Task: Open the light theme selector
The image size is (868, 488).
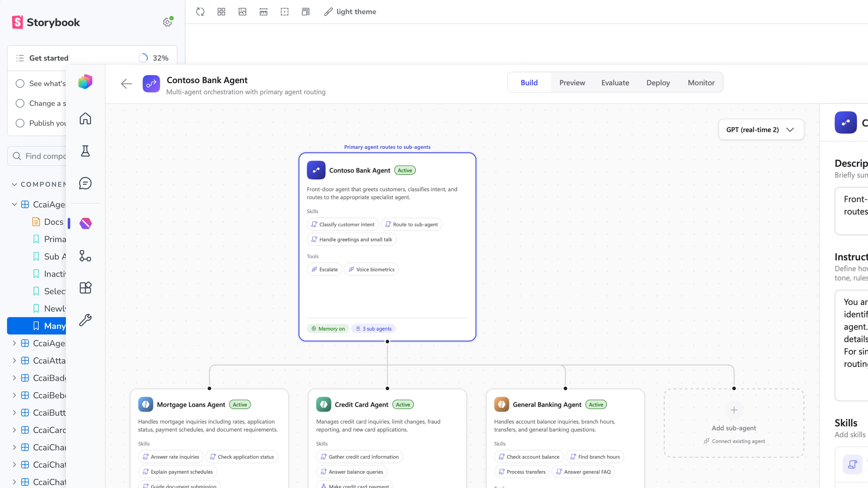Action: pyautogui.click(x=350, y=12)
